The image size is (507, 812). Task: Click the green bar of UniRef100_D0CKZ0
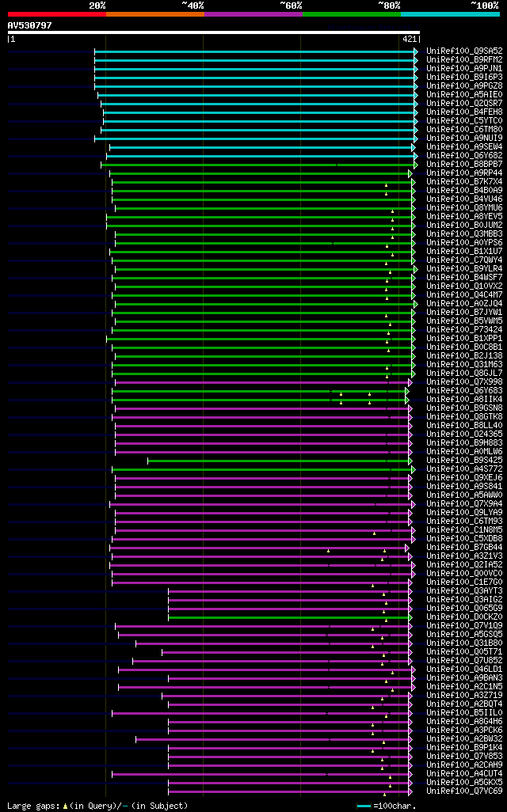click(x=288, y=618)
